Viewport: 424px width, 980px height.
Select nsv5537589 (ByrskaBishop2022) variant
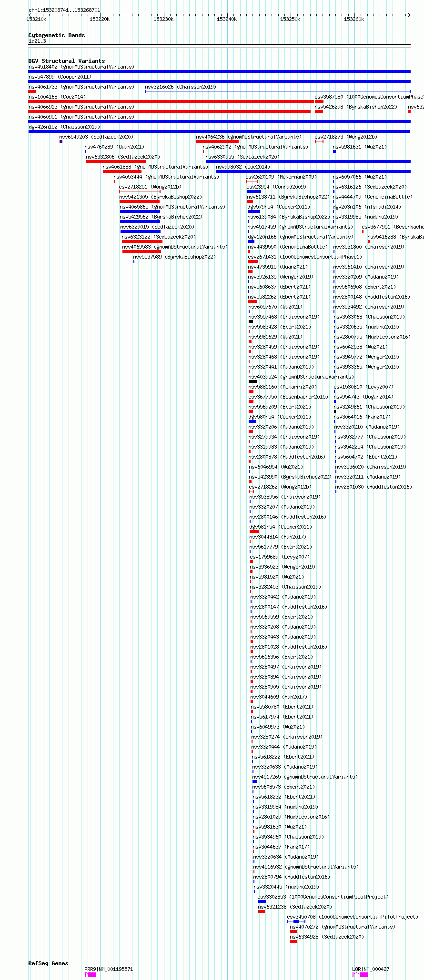coord(174,257)
